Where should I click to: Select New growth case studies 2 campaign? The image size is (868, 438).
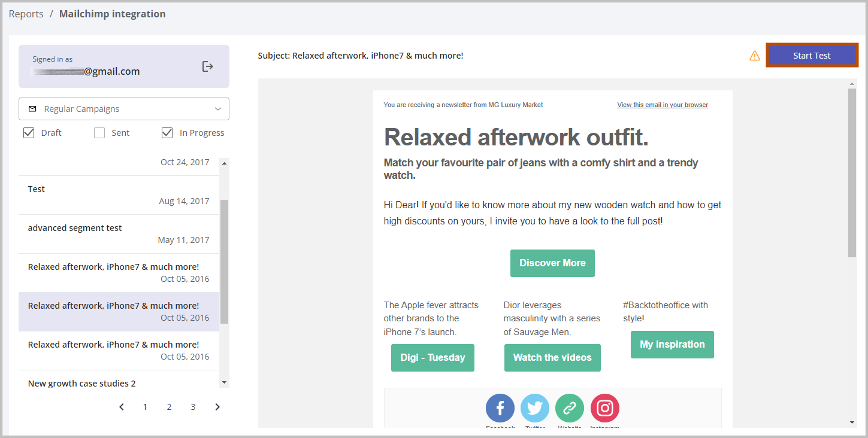tap(119, 380)
